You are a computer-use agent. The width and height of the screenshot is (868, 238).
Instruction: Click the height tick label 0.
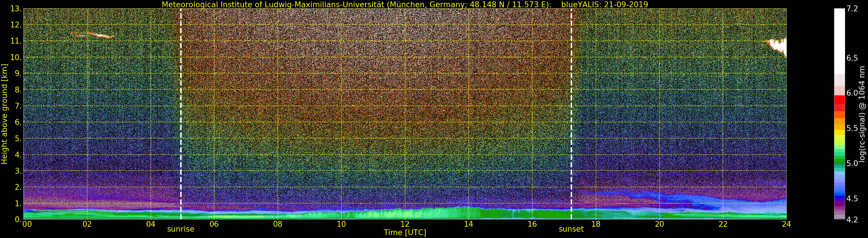point(18,220)
